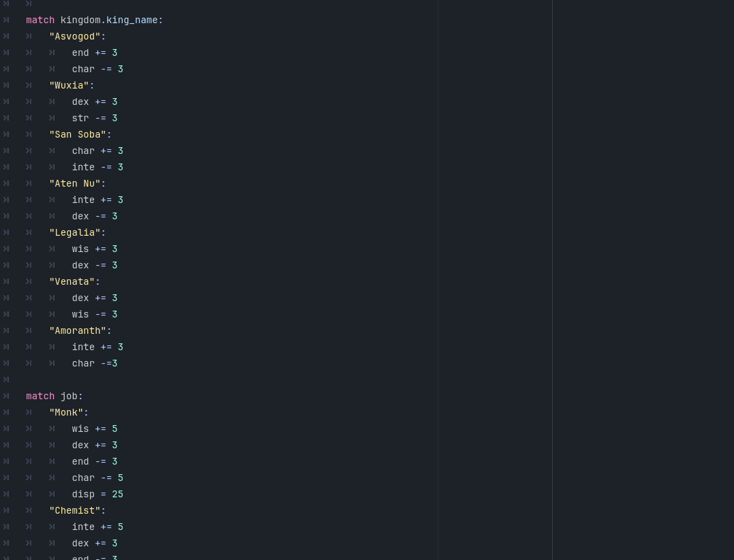
Task: Click the match keyword before kingdom.king_name
Action: click(40, 20)
